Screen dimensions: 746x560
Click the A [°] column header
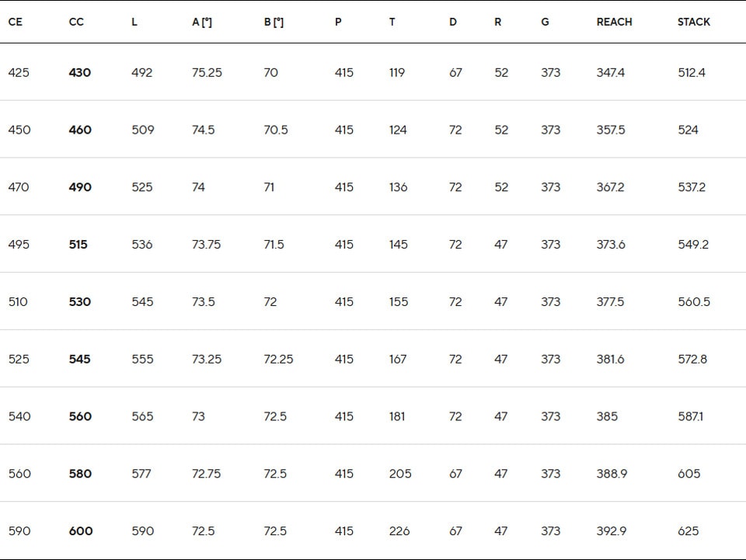tap(202, 22)
